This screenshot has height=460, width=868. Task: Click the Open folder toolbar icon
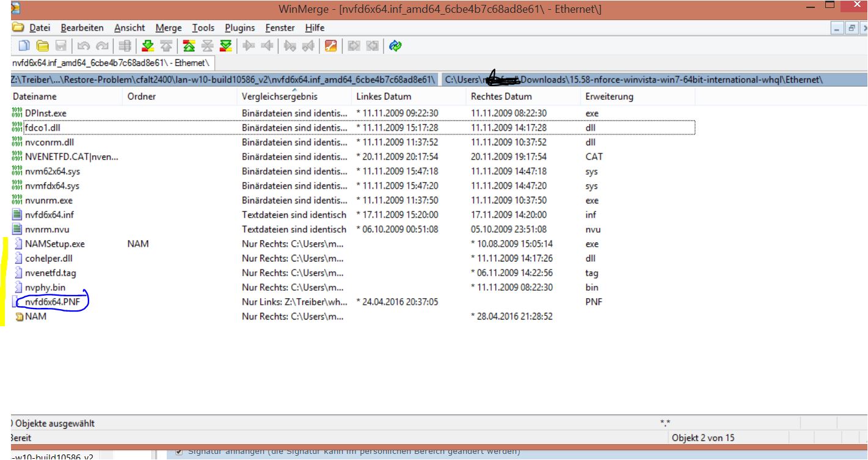click(42, 46)
